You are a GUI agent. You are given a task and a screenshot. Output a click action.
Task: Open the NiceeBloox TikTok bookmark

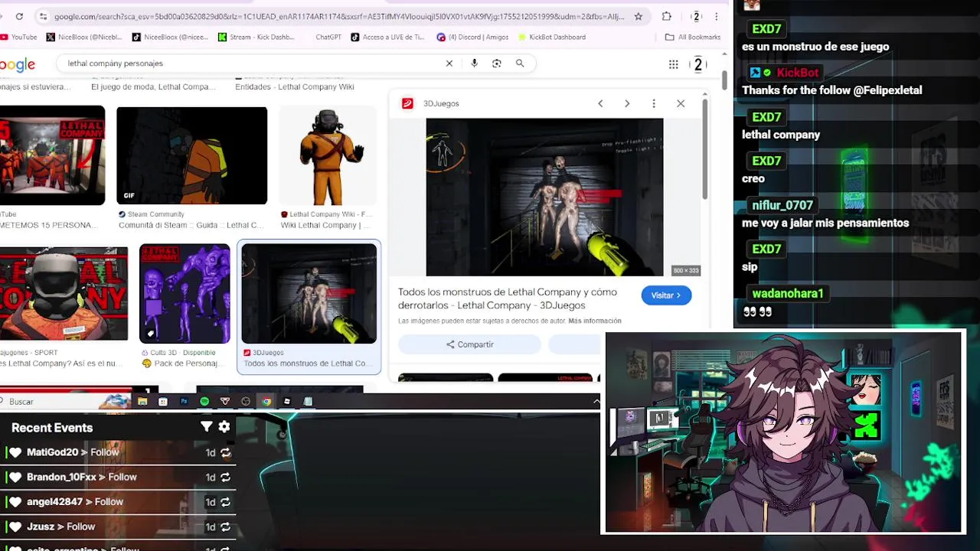pos(170,37)
